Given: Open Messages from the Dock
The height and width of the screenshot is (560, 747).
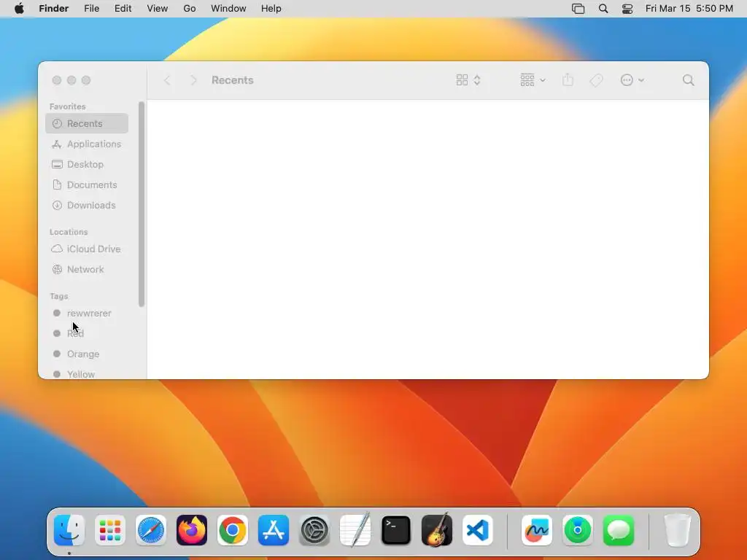Looking at the screenshot, I should click(x=619, y=530).
